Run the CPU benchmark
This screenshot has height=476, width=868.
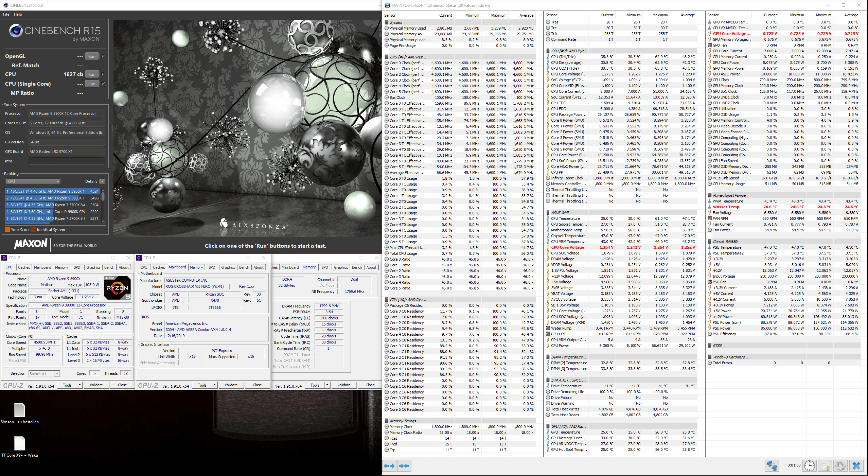[x=92, y=74]
